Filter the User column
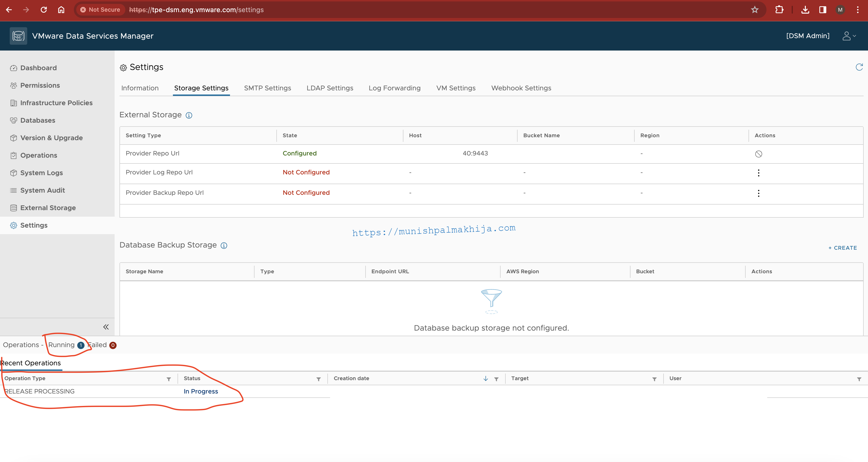This screenshot has height=462, width=868. tap(859, 379)
